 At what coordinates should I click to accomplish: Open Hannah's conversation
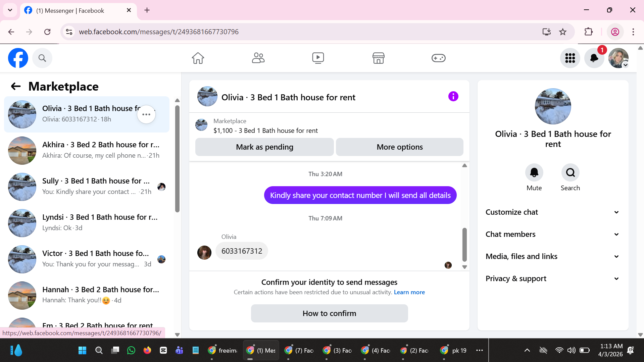pos(87,295)
